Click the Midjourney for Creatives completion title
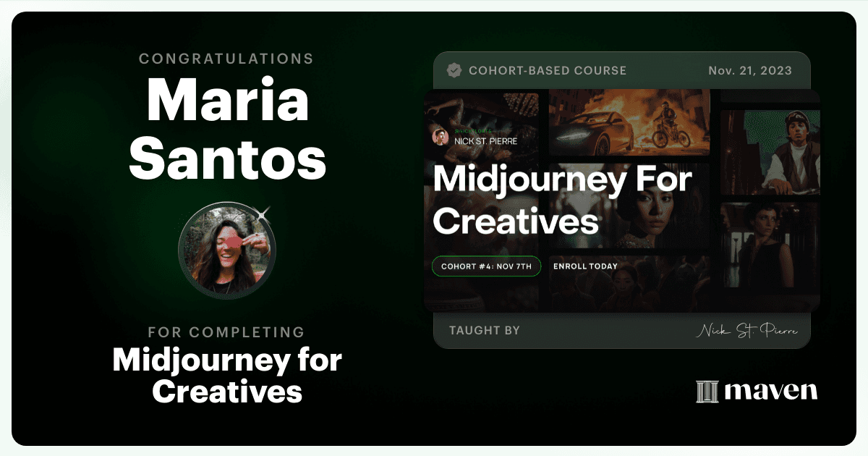The image size is (868, 456). pyautogui.click(x=227, y=376)
